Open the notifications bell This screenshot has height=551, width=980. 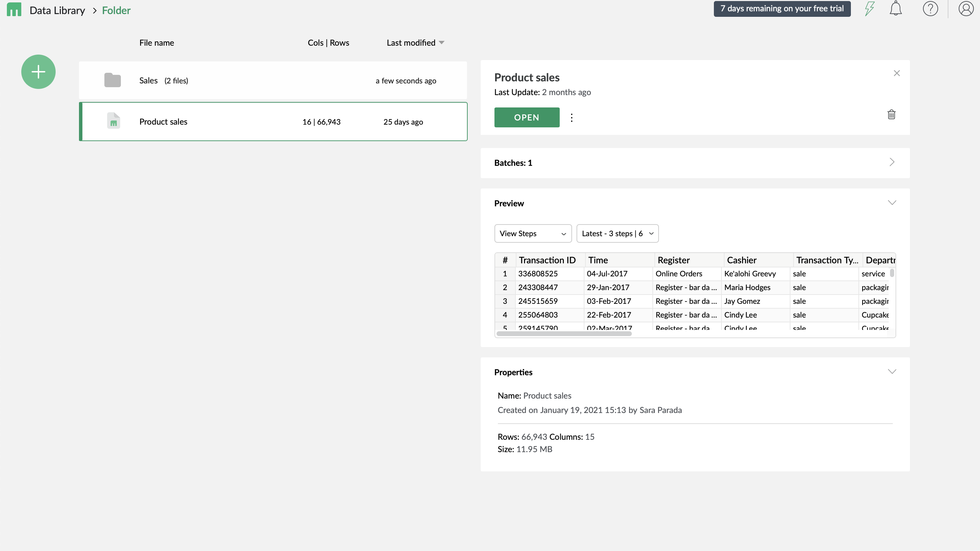(x=896, y=8)
